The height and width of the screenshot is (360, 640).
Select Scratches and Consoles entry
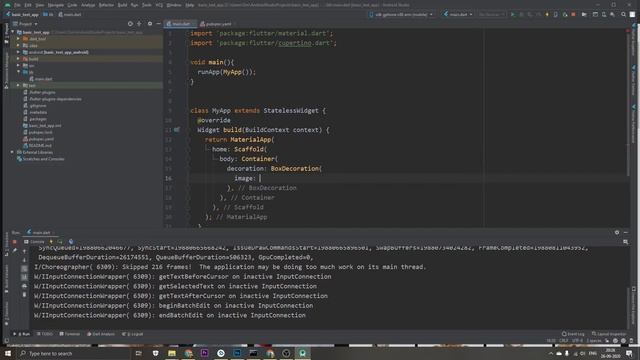pyautogui.click(x=40, y=159)
